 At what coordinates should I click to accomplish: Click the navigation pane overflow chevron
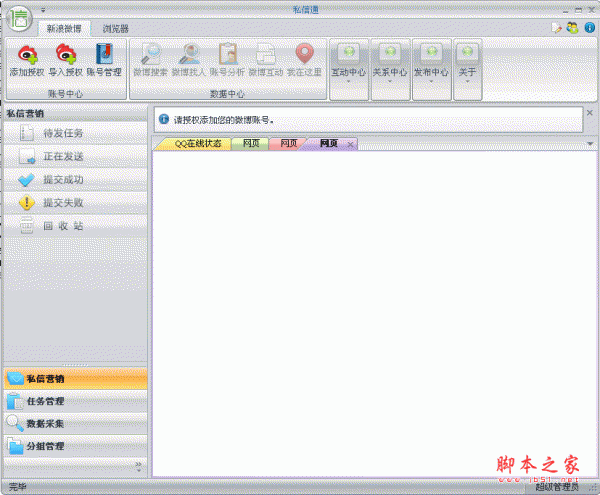pyautogui.click(x=139, y=467)
